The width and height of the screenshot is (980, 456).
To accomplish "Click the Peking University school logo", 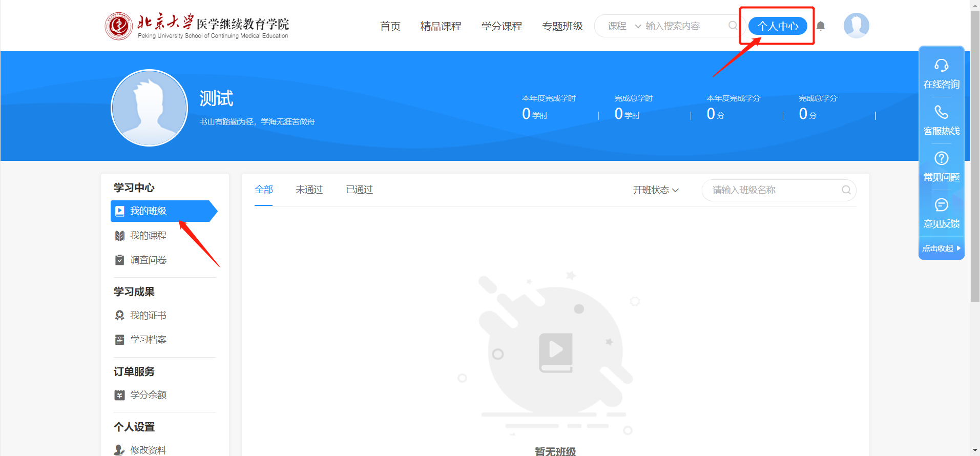I will 197,26.
